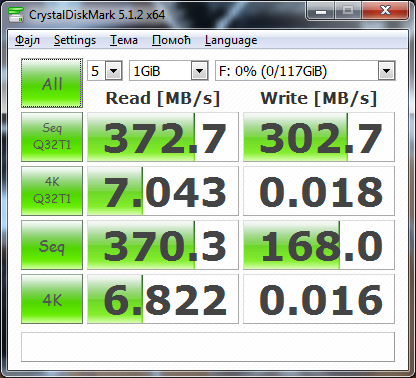
Task: Minimize the CrystalDiskMark window
Action: pyautogui.click(x=321, y=11)
